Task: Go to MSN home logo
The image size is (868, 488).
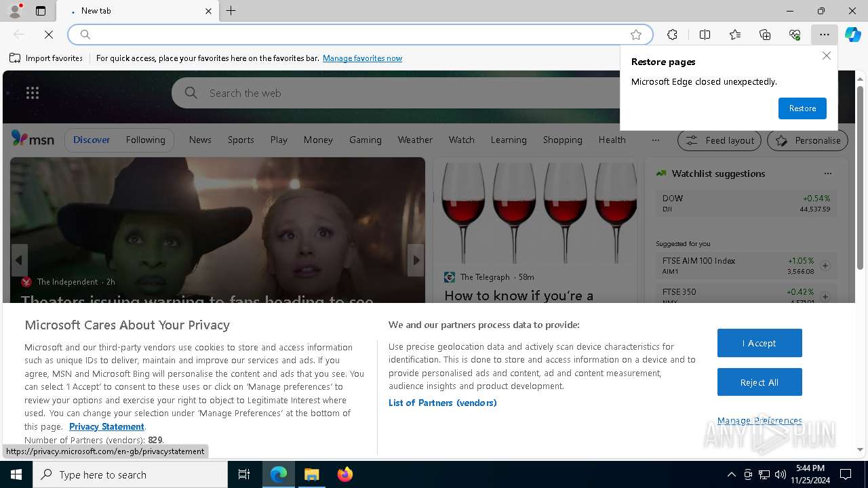Action: [33, 139]
